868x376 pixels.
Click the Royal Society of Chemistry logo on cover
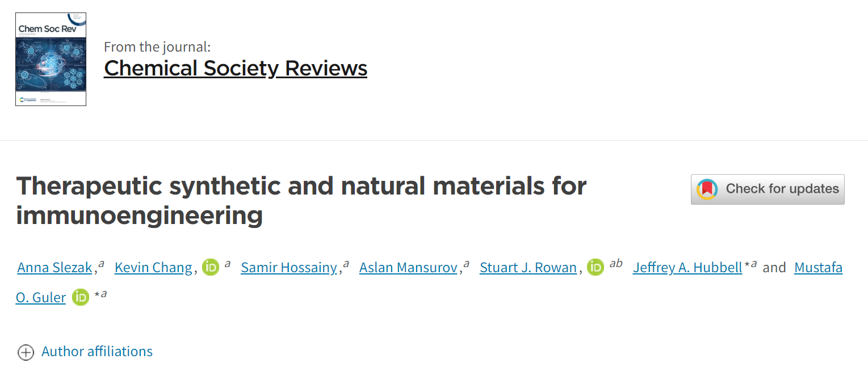[x=28, y=100]
